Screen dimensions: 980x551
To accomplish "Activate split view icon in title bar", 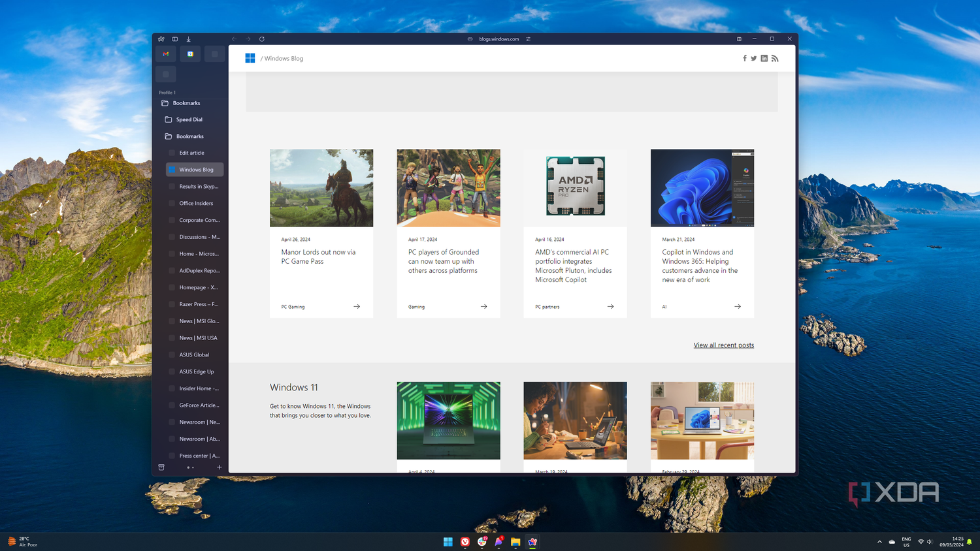I will [x=739, y=39].
